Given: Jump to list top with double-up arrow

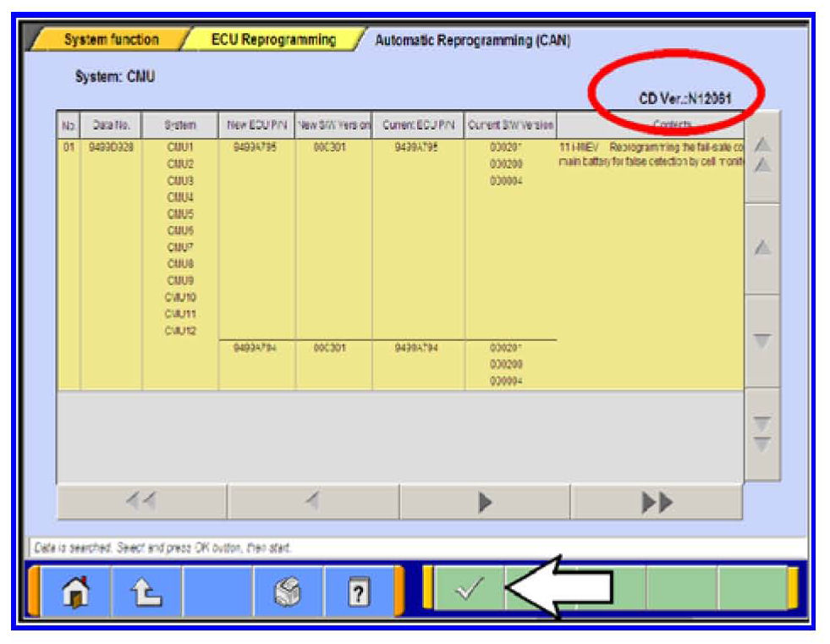Looking at the screenshot, I should [x=761, y=157].
